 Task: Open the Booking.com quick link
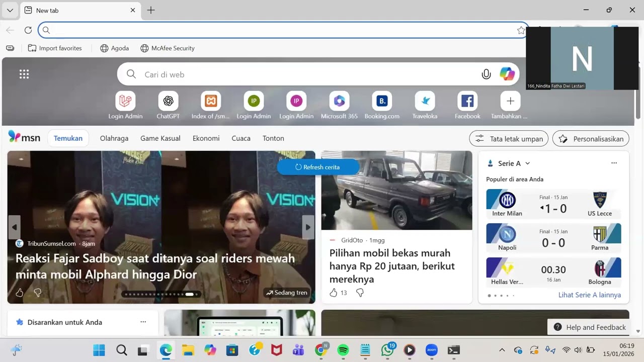pos(382,106)
